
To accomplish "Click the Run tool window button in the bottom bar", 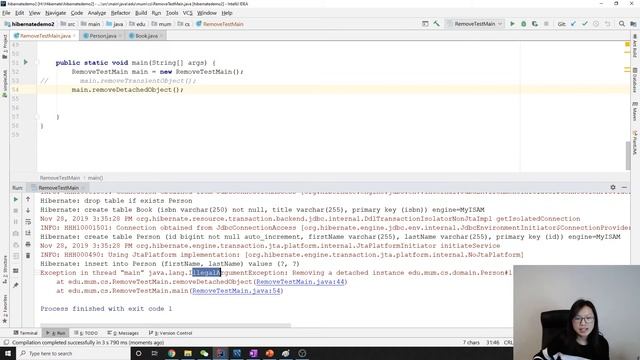I will (56, 333).
